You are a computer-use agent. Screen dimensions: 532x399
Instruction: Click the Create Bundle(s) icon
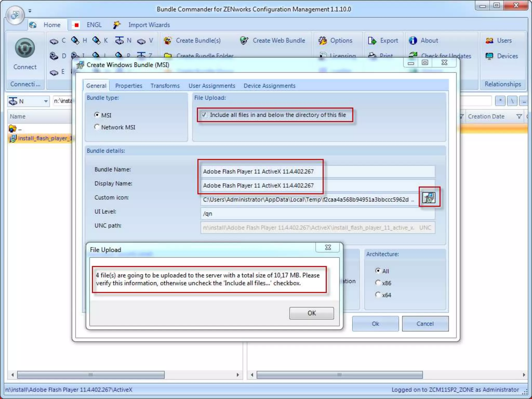[168, 41]
